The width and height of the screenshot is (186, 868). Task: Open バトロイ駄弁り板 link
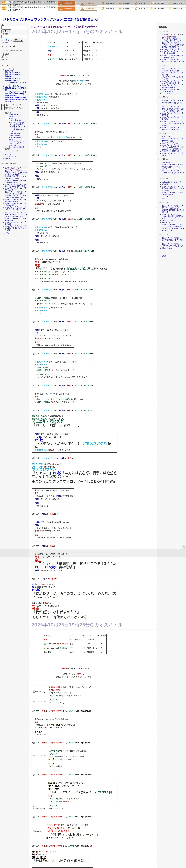(15, 120)
